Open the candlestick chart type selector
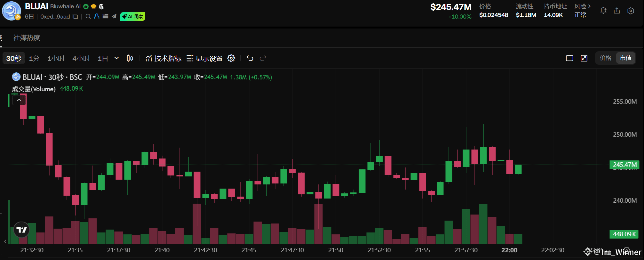Viewport: 644px width, 260px height. click(x=130, y=58)
